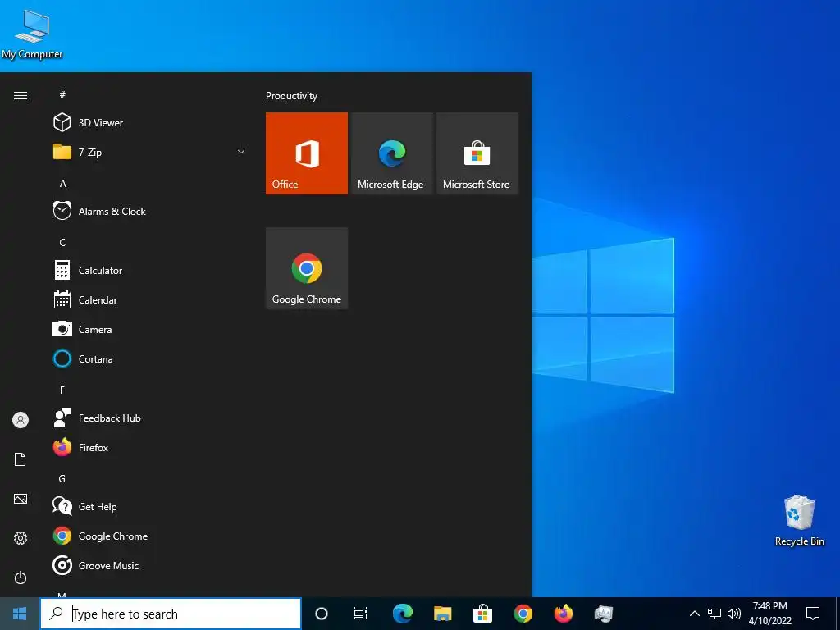Open Settings gear in Start sidebar
Viewport: 840px width, 630px height.
[21, 538]
